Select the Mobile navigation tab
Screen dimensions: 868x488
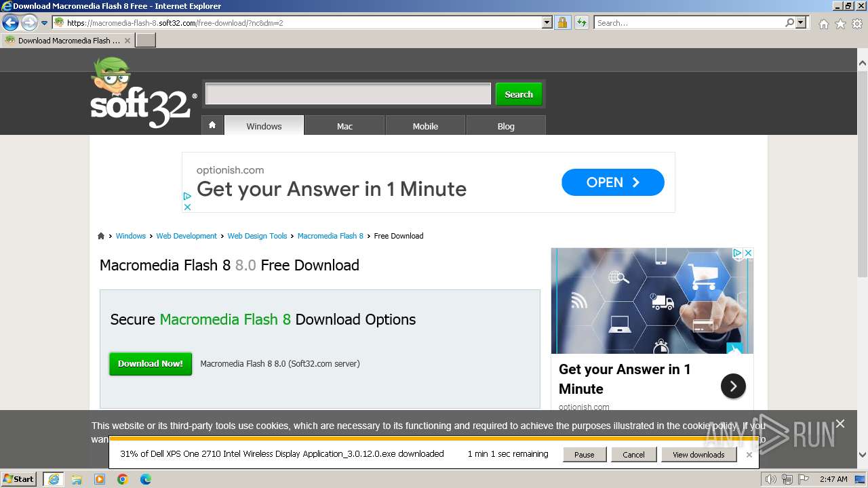coord(425,125)
